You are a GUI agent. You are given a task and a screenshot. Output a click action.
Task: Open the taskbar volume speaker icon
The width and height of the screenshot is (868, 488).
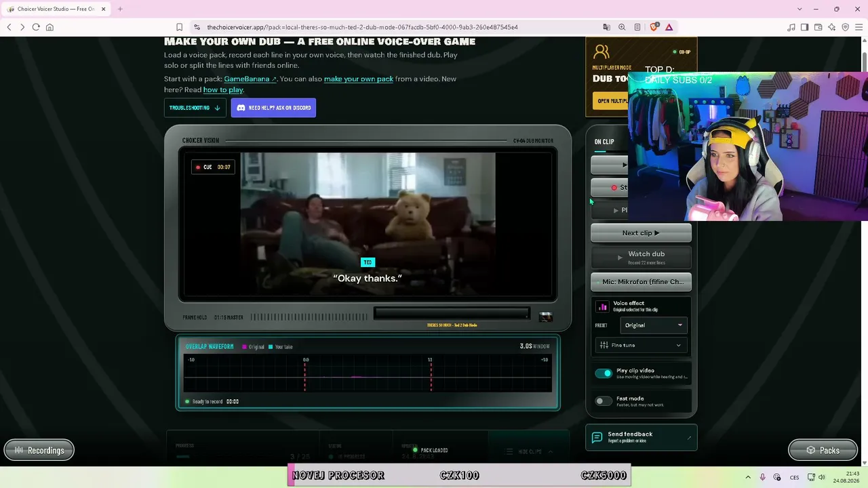coord(822,477)
